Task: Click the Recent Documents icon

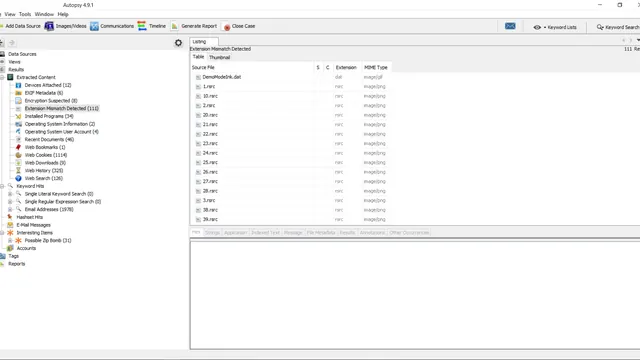Action: click(18, 140)
